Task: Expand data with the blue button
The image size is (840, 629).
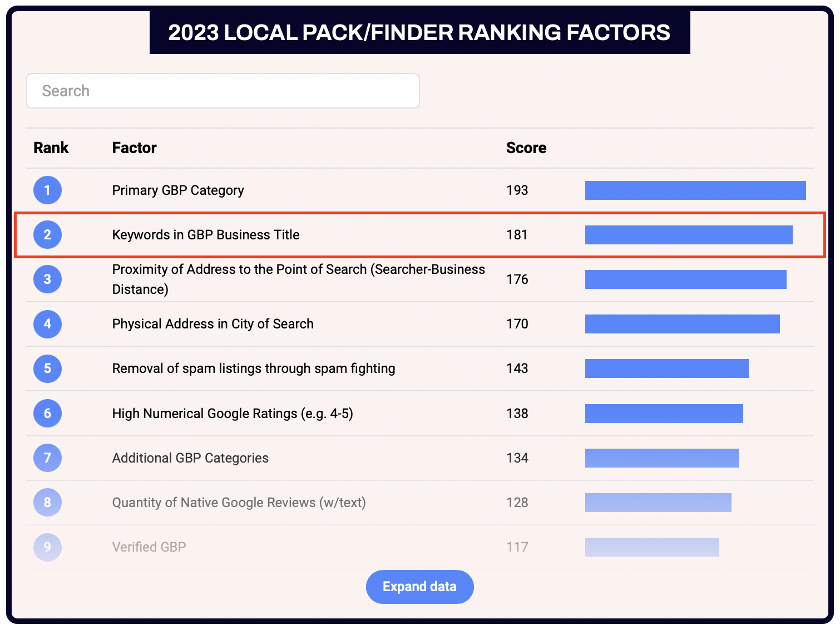Action: [419, 587]
